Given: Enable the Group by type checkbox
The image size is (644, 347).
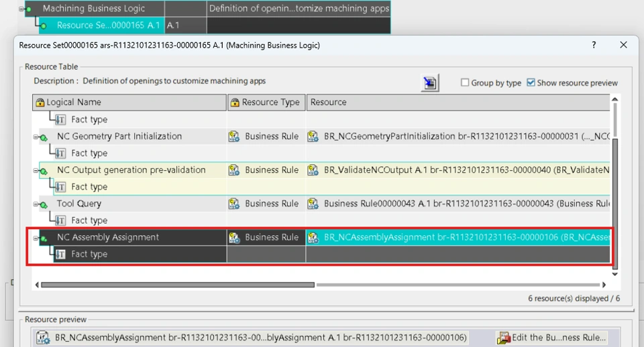Looking at the screenshot, I should point(464,82).
